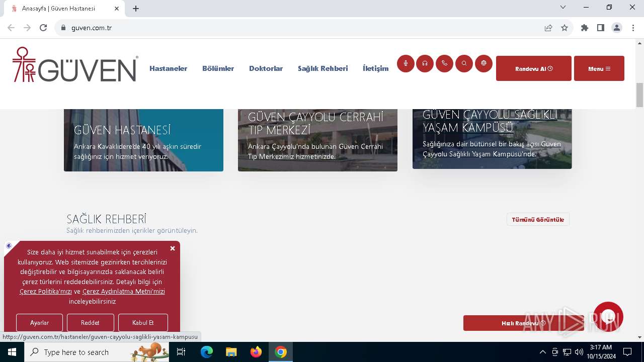Open cookie Ayarlar settings
Viewport: 644px width, 362px height.
click(x=39, y=323)
